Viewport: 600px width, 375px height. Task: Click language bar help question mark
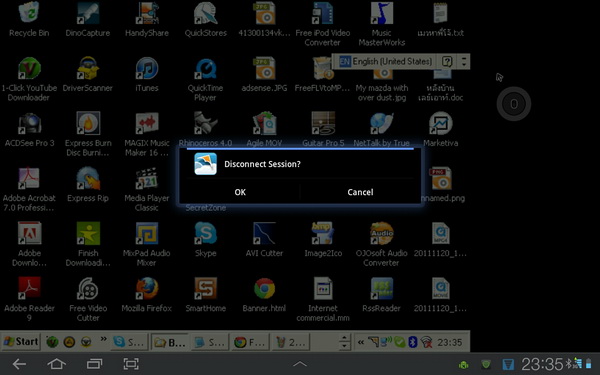(x=447, y=61)
